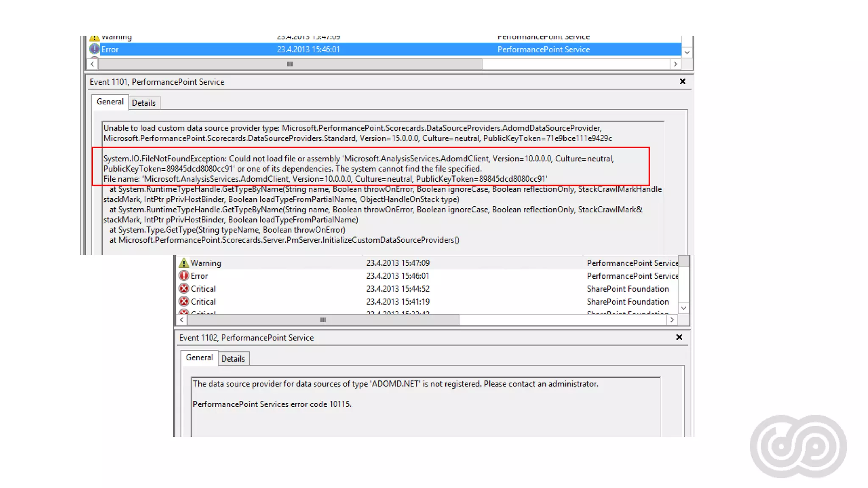
Task: Select General tab of Event 1102
Action: 199,358
